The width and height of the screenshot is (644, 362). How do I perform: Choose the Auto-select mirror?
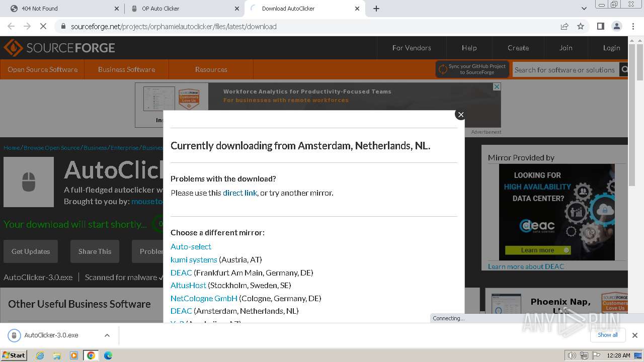[x=191, y=246]
